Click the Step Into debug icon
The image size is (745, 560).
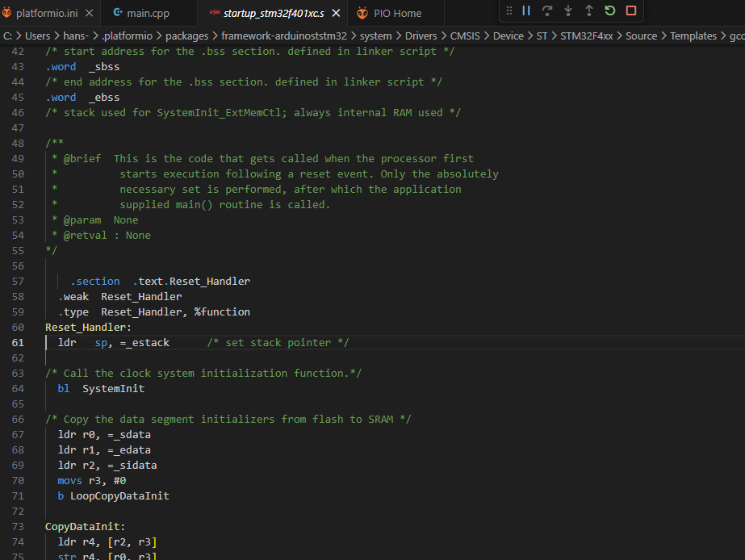click(568, 10)
